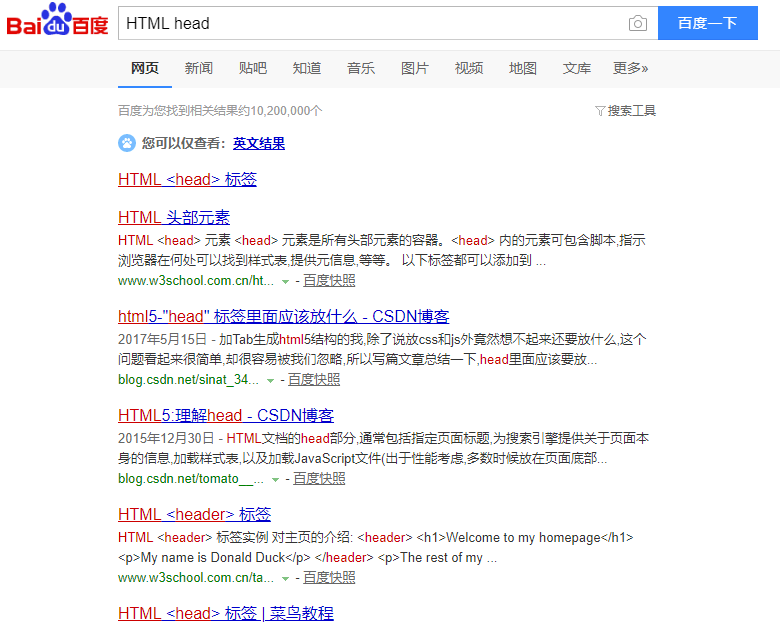
Task: Expand dropdown arrow next to w3school.com.cn/ht...
Action: 285,282
